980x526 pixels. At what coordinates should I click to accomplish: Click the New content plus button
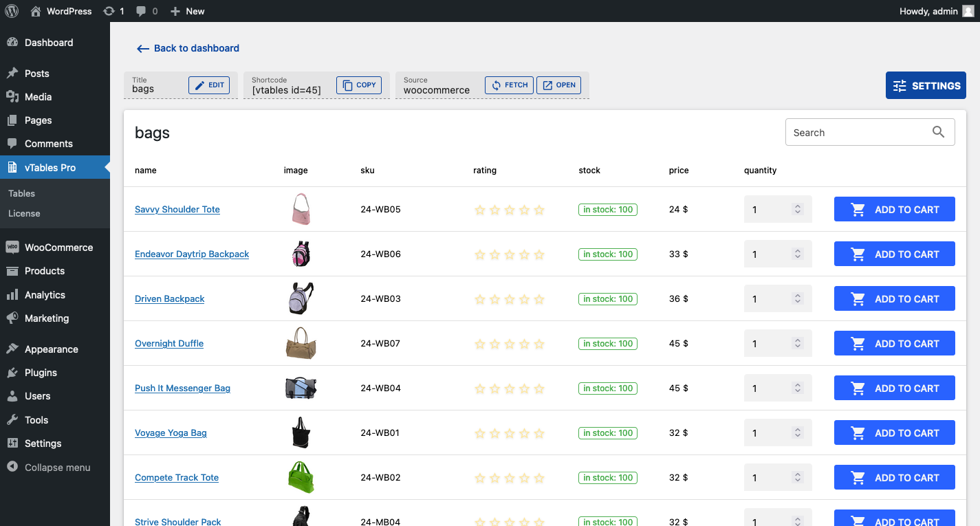[x=187, y=11]
